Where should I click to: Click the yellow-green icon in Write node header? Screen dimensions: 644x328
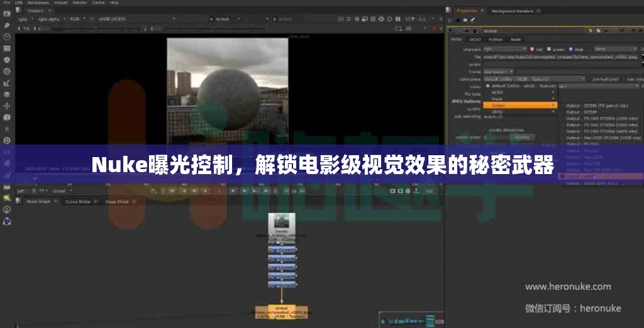[591, 31]
